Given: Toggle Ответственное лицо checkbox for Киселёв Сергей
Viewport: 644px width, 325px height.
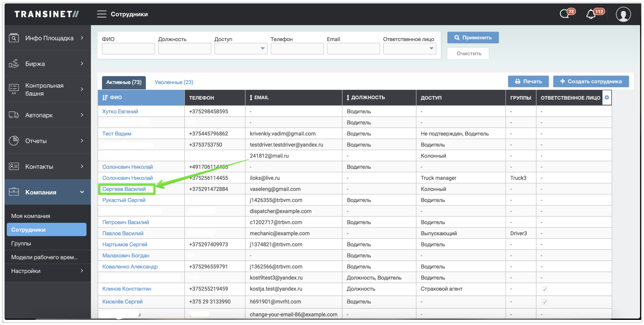Looking at the screenshot, I should click(x=545, y=302).
